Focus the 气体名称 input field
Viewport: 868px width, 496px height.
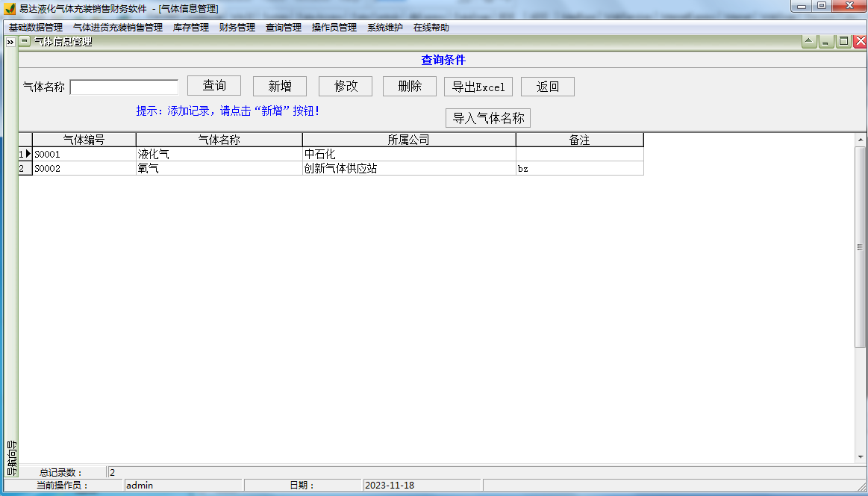[x=124, y=87]
